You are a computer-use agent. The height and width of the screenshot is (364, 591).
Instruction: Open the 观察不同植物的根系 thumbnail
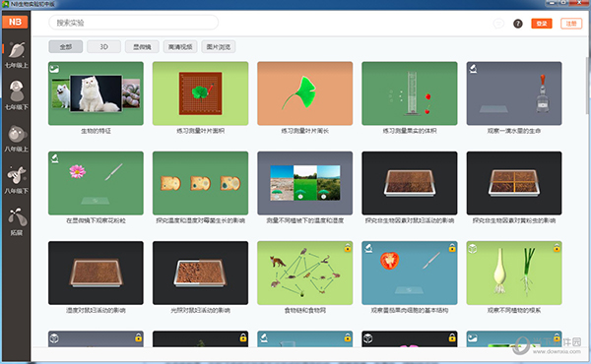(x=514, y=273)
